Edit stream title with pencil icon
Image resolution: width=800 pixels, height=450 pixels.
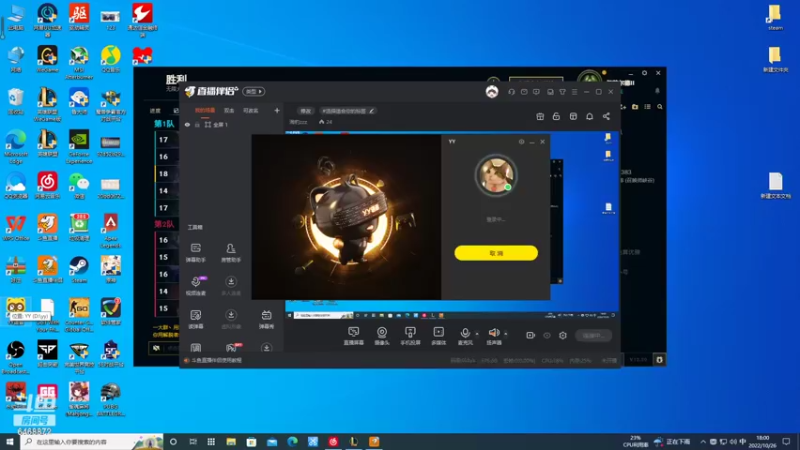371,111
